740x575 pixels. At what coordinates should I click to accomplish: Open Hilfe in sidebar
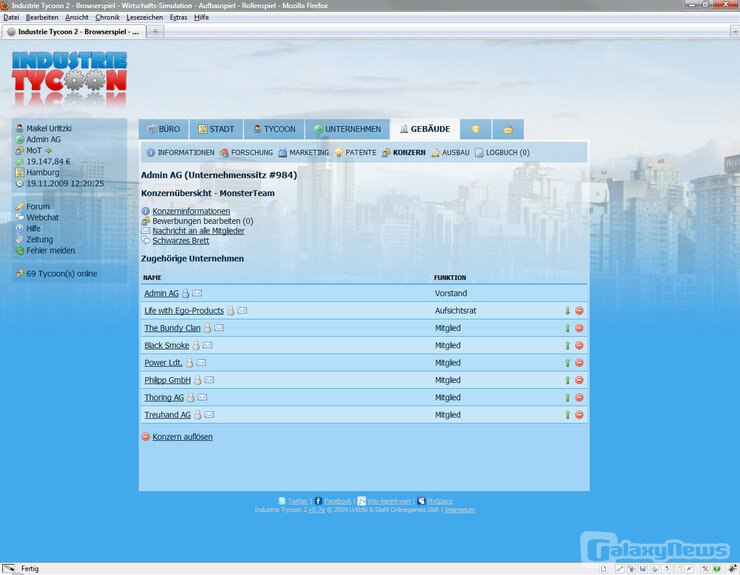pyautogui.click(x=34, y=228)
